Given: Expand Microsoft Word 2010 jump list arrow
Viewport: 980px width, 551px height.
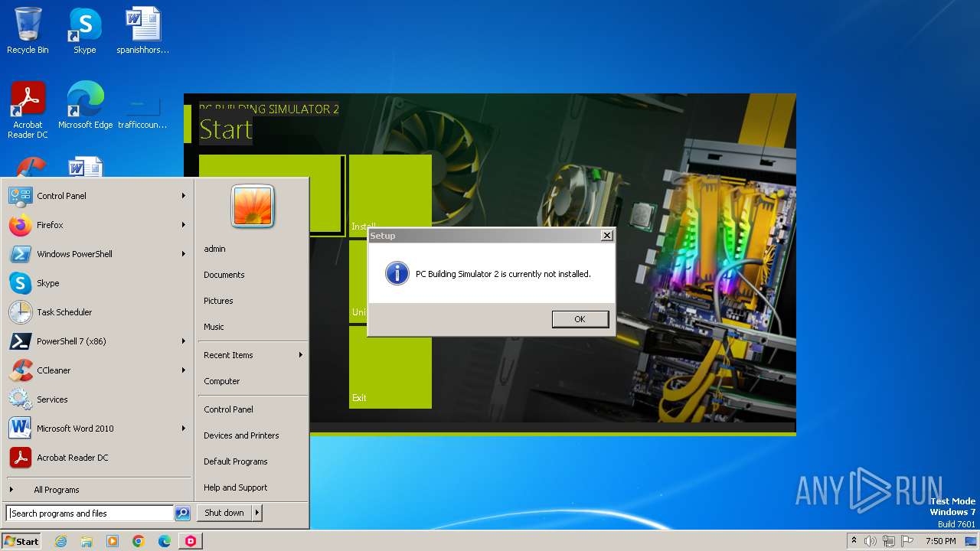Looking at the screenshot, I should pos(184,429).
